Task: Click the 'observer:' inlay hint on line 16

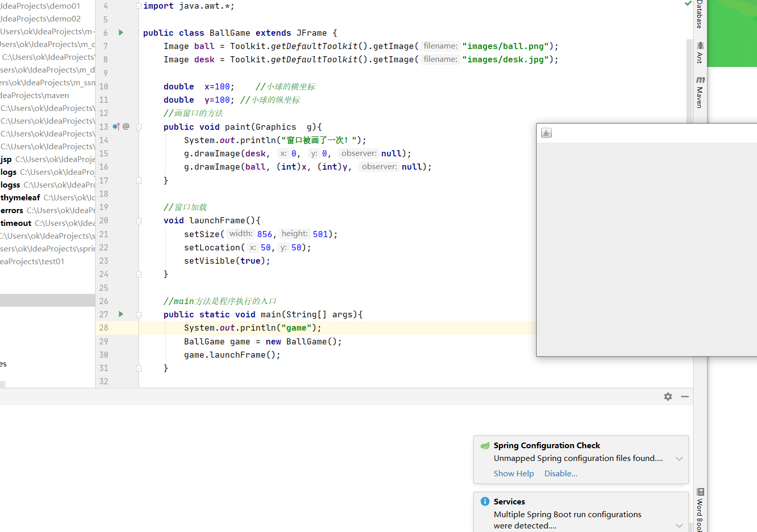Action: click(379, 167)
